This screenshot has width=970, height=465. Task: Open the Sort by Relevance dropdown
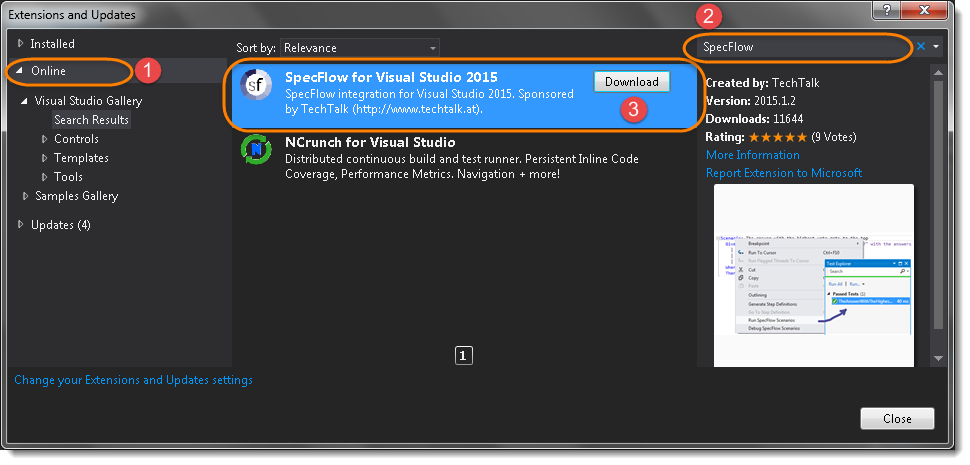click(x=359, y=48)
